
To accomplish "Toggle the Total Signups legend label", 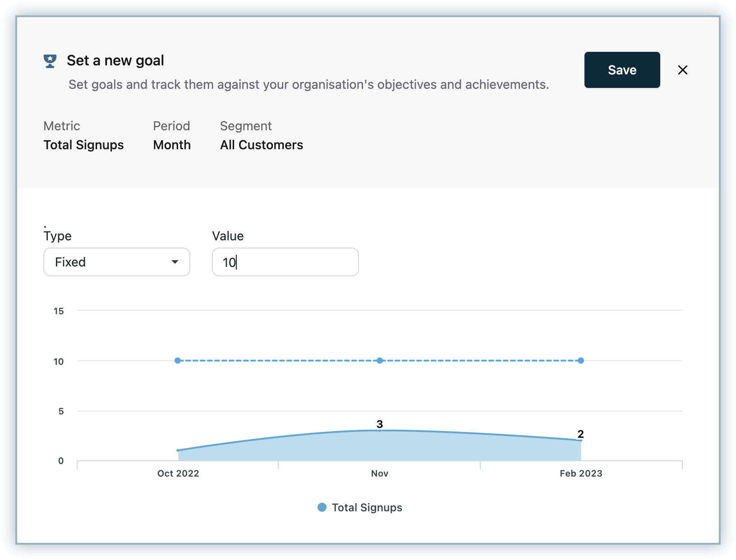I will coord(367,507).
